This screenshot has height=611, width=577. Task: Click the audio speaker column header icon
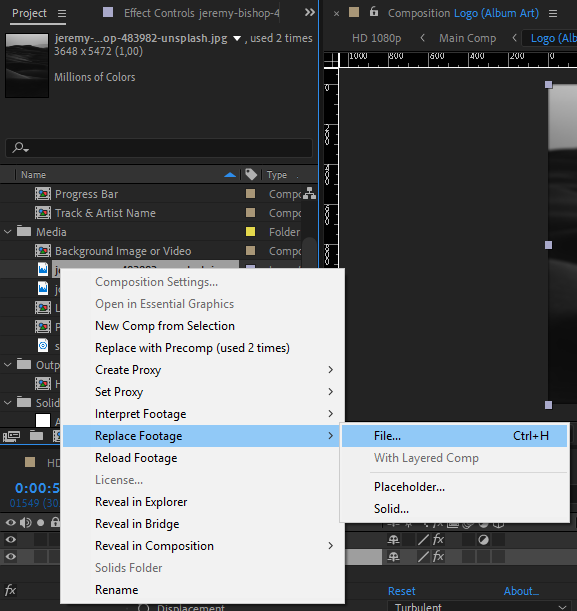click(x=26, y=523)
